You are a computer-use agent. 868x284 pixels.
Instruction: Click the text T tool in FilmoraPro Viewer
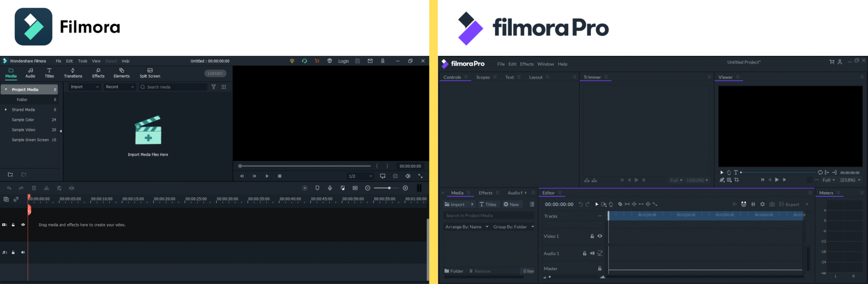[x=736, y=172]
